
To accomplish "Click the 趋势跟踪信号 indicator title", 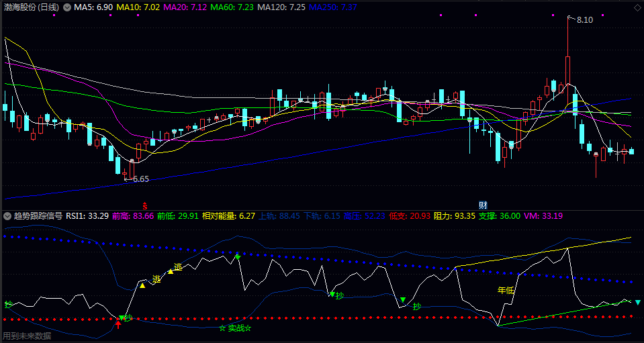I will pos(38,216).
